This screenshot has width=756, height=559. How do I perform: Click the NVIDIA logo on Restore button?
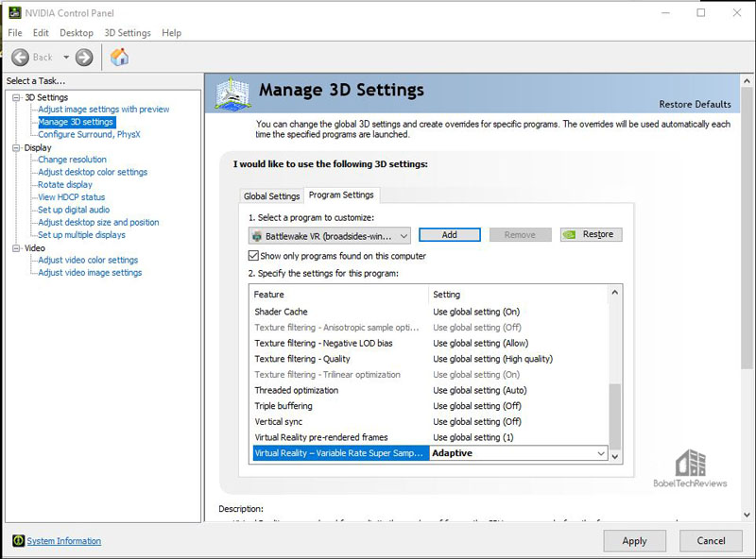[570, 235]
